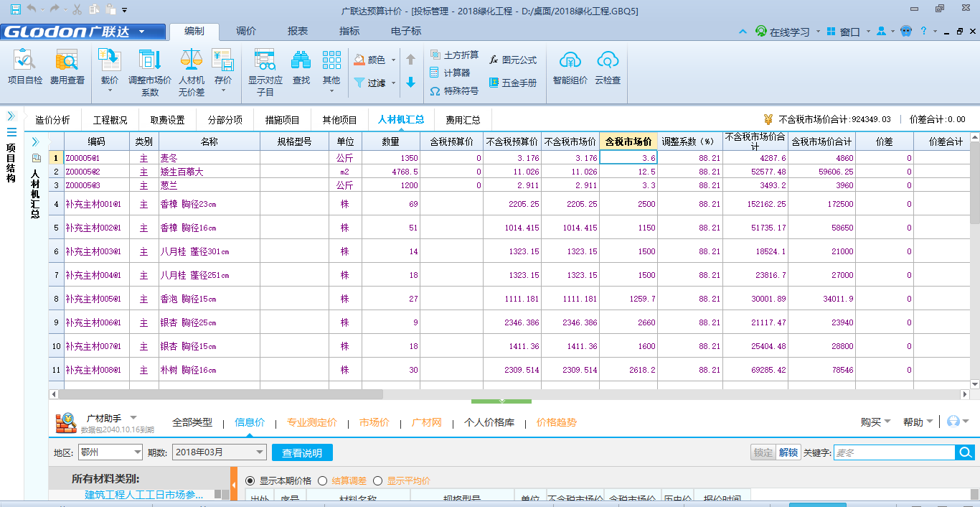Click 显示对应子目 icon
Image resolution: width=980 pixels, height=507 pixels.
click(x=265, y=72)
